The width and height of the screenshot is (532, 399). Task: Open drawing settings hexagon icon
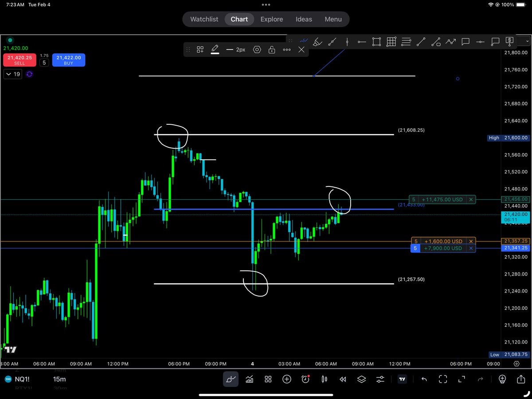(x=257, y=50)
